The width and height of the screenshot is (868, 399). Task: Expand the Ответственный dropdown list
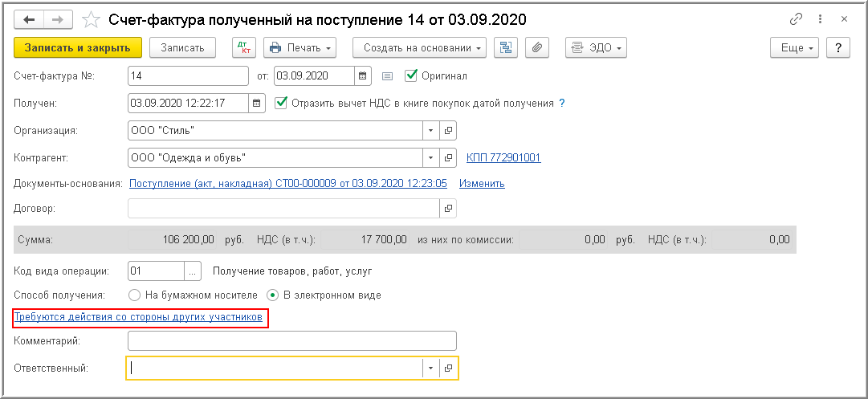[x=430, y=368]
